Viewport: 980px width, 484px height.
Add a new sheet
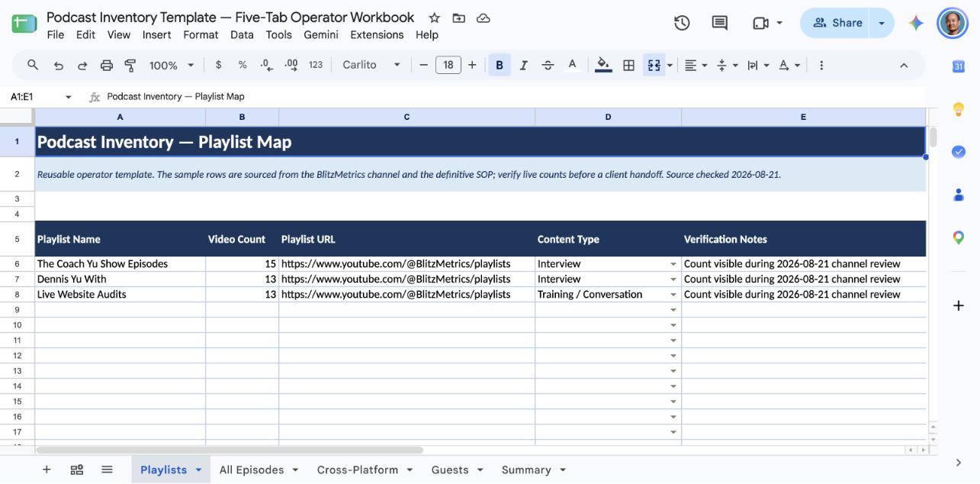(x=47, y=469)
